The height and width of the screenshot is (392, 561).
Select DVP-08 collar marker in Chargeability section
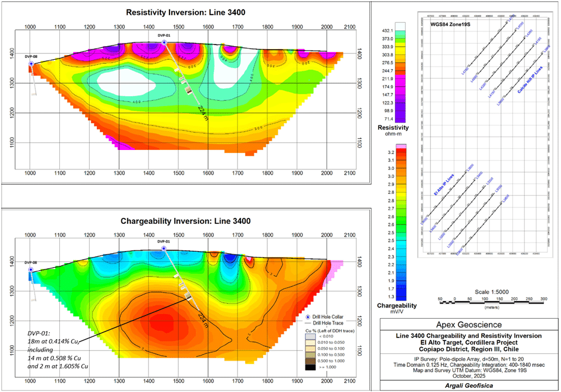point(30,270)
